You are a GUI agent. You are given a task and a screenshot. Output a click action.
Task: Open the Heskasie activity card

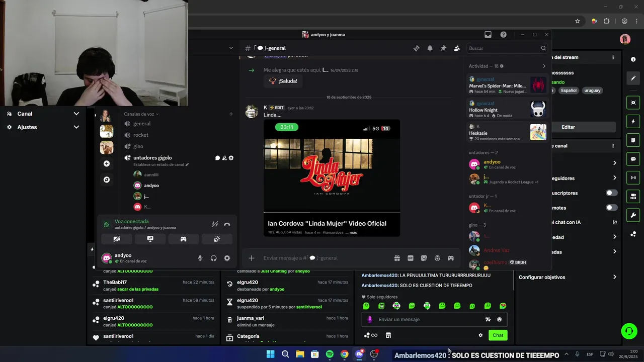point(507,132)
